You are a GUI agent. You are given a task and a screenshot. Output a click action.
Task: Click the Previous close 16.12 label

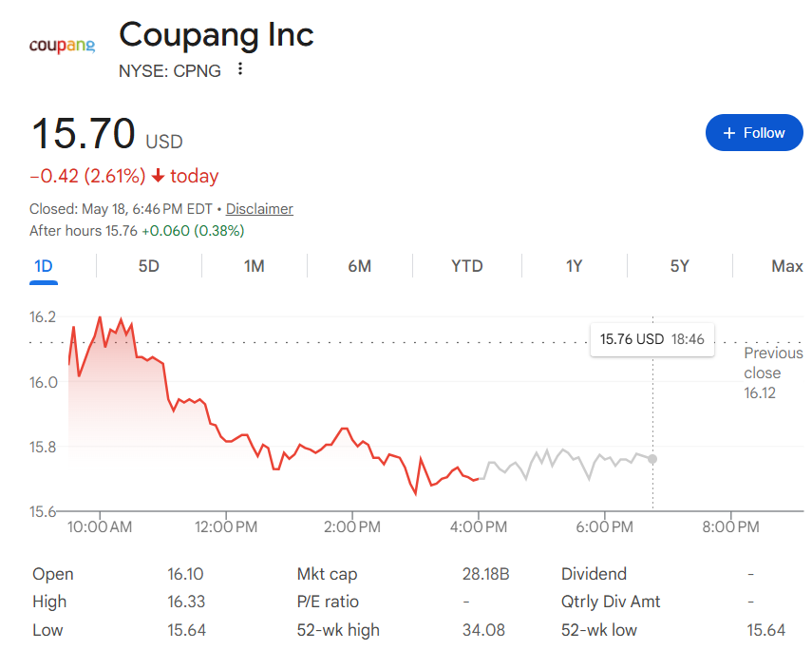coord(773,373)
